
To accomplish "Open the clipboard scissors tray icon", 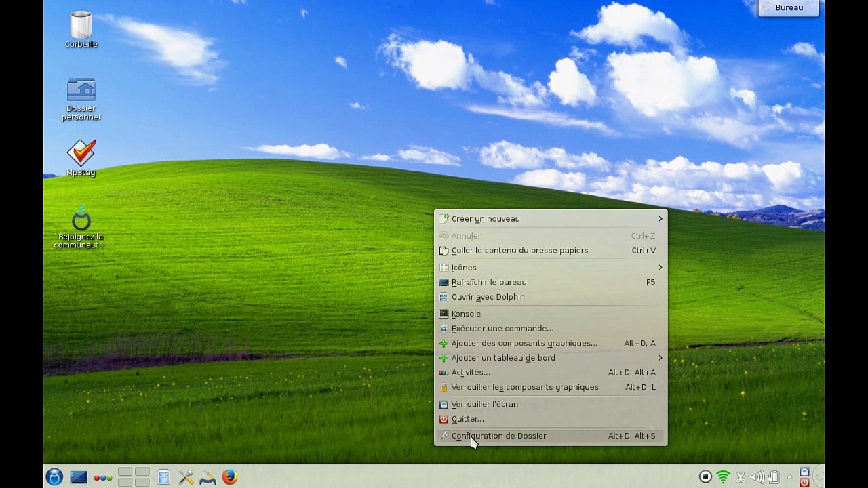I will click(x=741, y=477).
